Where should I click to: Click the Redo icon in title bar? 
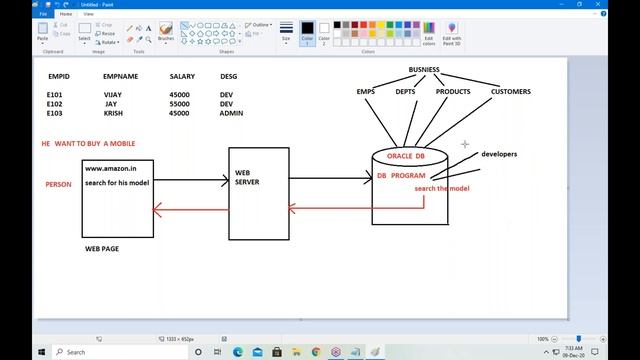click(x=66, y=4)
